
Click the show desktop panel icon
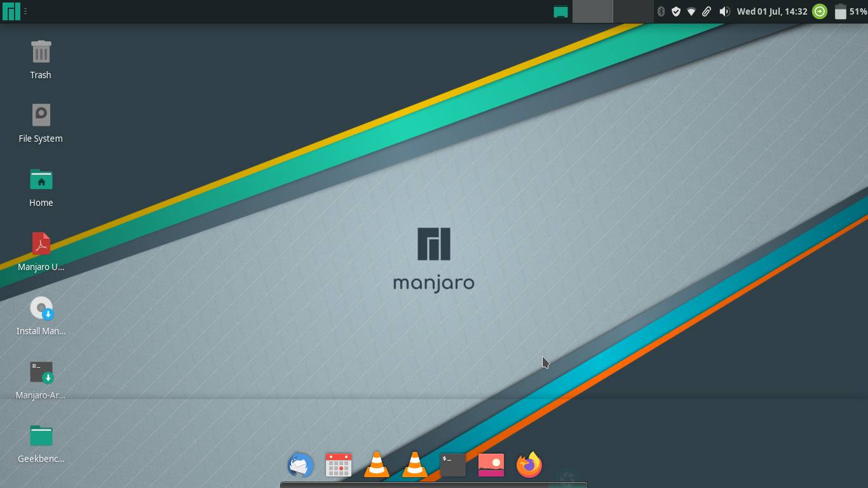click(560, 11)
